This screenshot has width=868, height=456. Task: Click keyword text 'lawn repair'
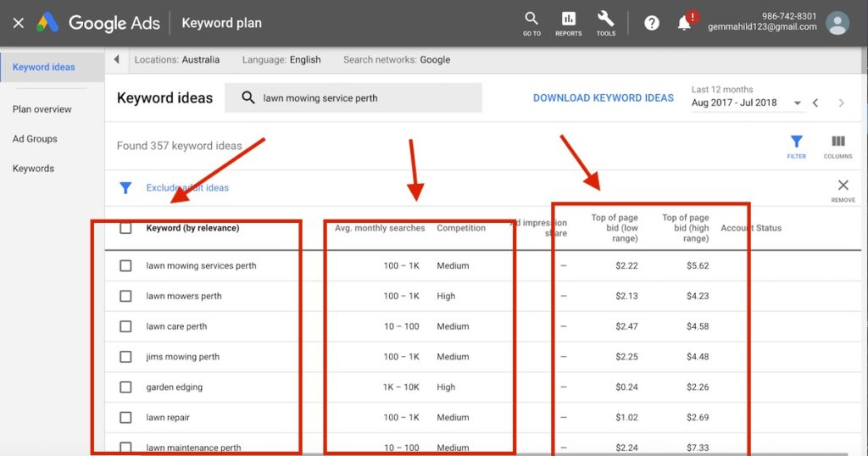coord(168,417)
